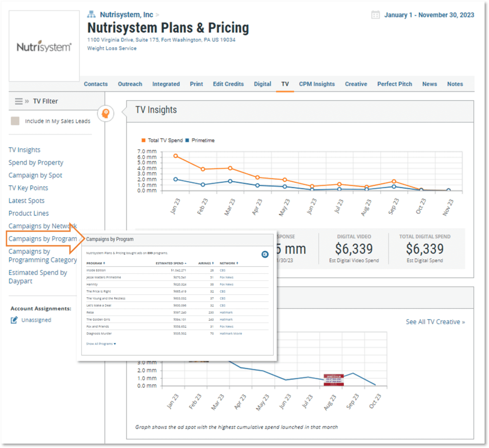Click the Digital Video '$6,339' value
The image size is (489, 448).
(354, 249)
